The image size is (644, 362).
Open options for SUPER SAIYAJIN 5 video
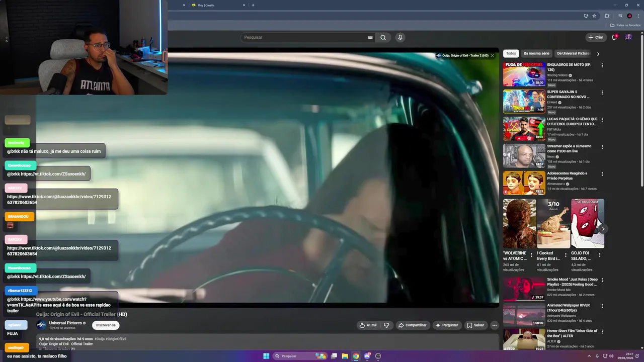(x=602, y=93)
